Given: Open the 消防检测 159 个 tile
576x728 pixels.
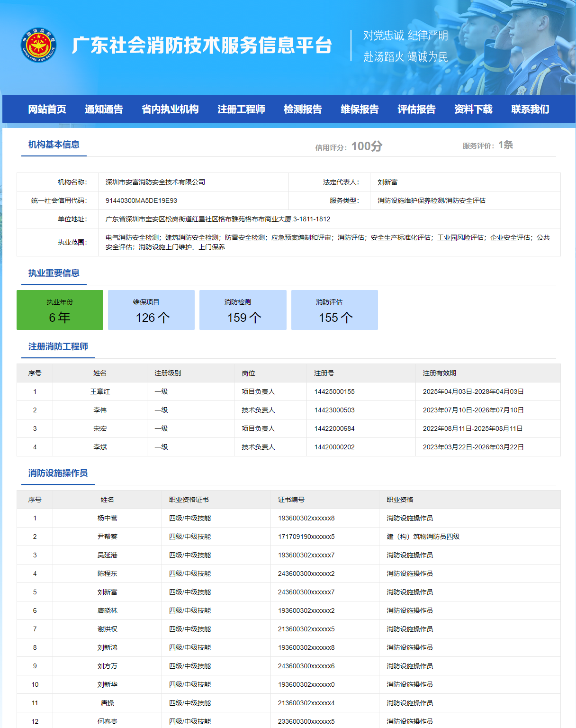Looking at the screenshot, I should coord(243,310).
